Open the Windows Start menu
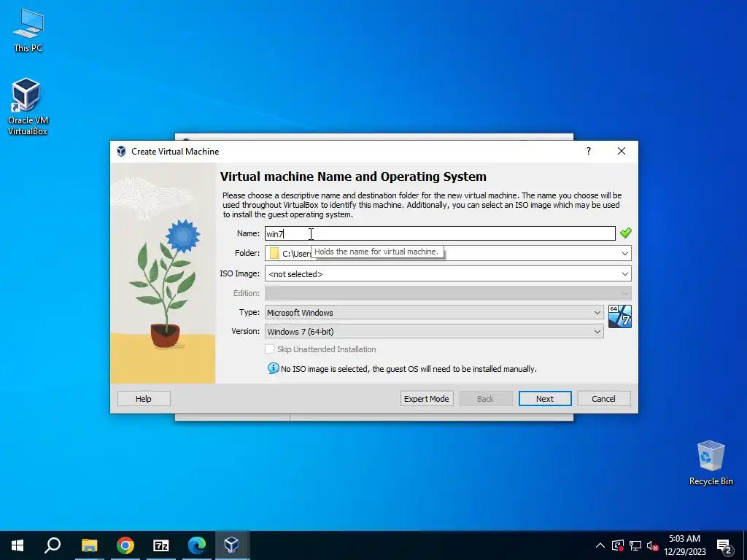Screen dimensions: 747x560 pyautogui.click(x=18, y=545)
